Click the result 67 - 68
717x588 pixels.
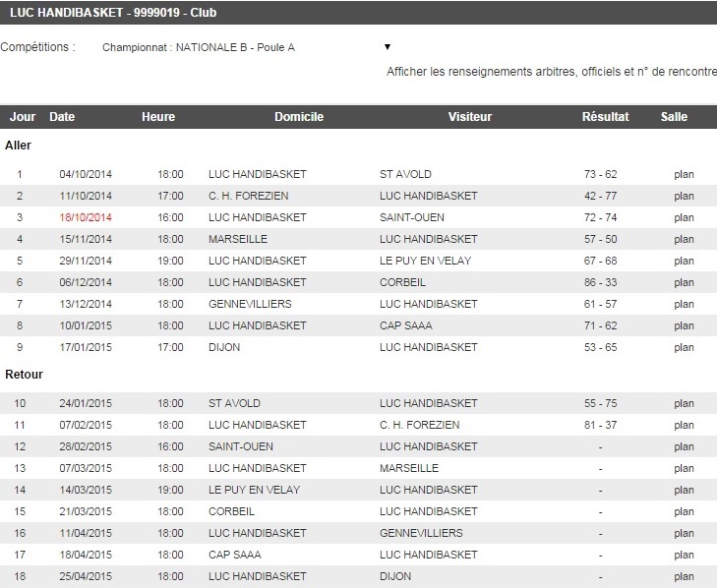point(600,261)
